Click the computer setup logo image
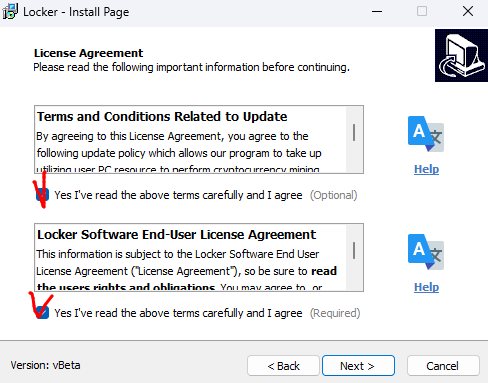This screenshot has width=488, height=383. [461, 55]
